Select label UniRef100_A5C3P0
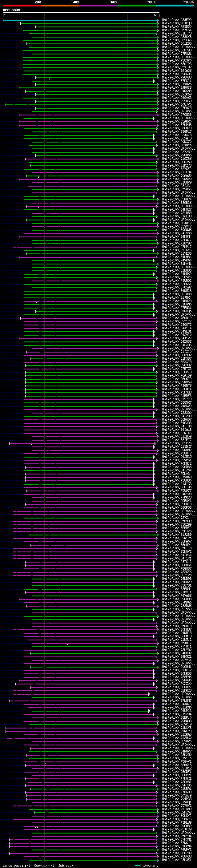The width and height of the screenshot is (197, 868). pyautogui.click(x=177, y=61)
